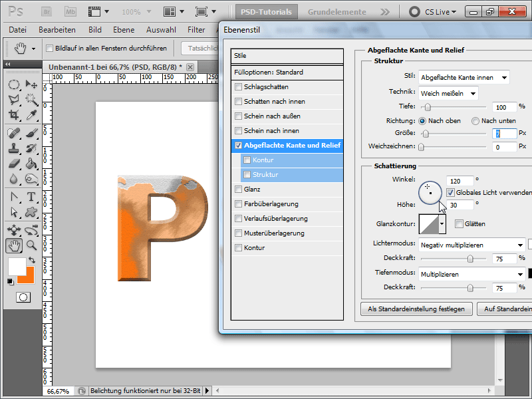Launch Mini Bridge
The image size is (532, 399).
coord(70,12)
